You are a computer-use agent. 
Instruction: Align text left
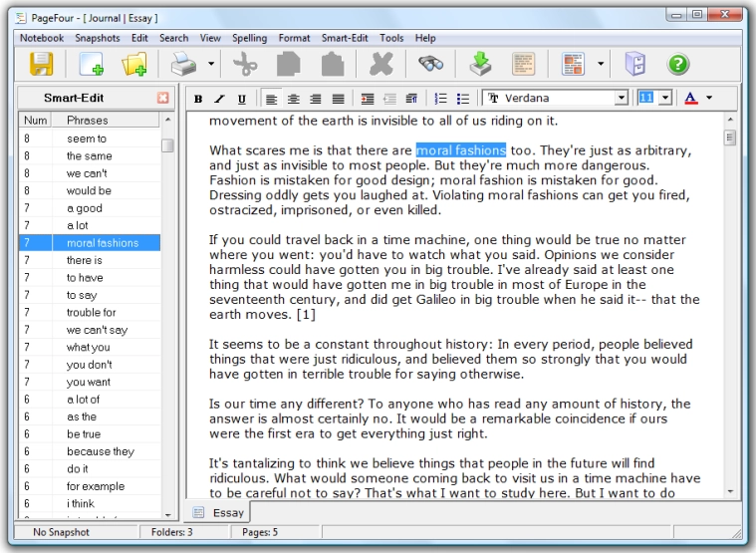coord(272,99)
